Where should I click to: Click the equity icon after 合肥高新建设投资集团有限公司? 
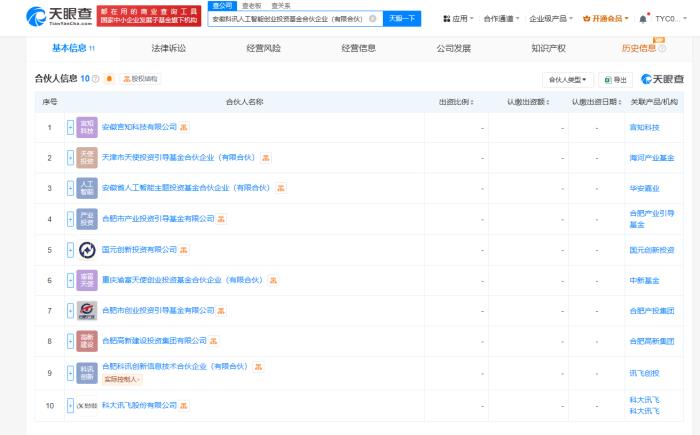coord(213,341)
